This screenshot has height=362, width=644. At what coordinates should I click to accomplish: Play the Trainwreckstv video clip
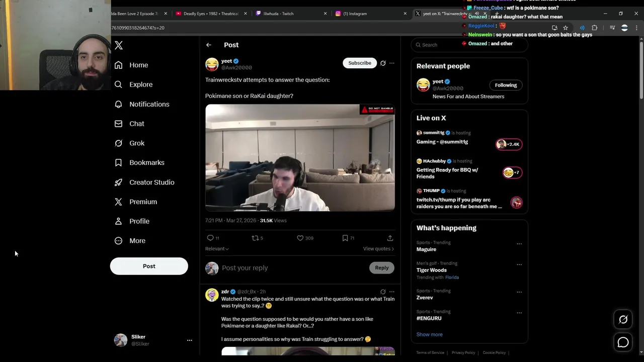click(300, 158)
